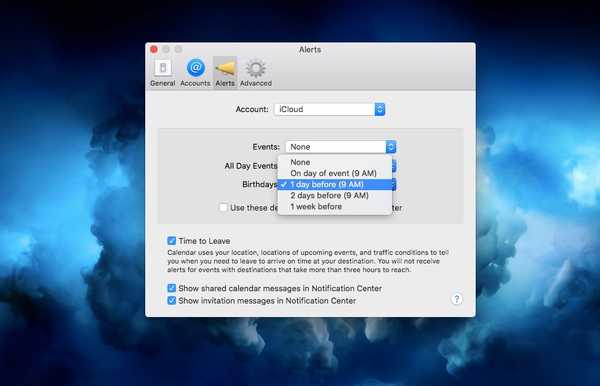The image size is (600, 386).
Task: Open the Account iCloud dropdown
Action: 329,109
